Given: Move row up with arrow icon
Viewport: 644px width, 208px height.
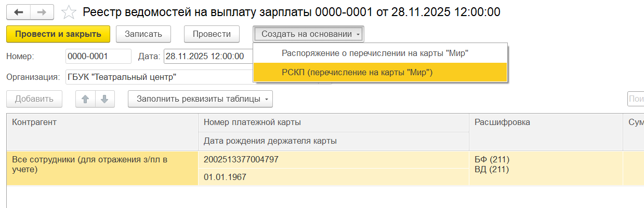Looking at the screenshot, I should click(84, 99).
